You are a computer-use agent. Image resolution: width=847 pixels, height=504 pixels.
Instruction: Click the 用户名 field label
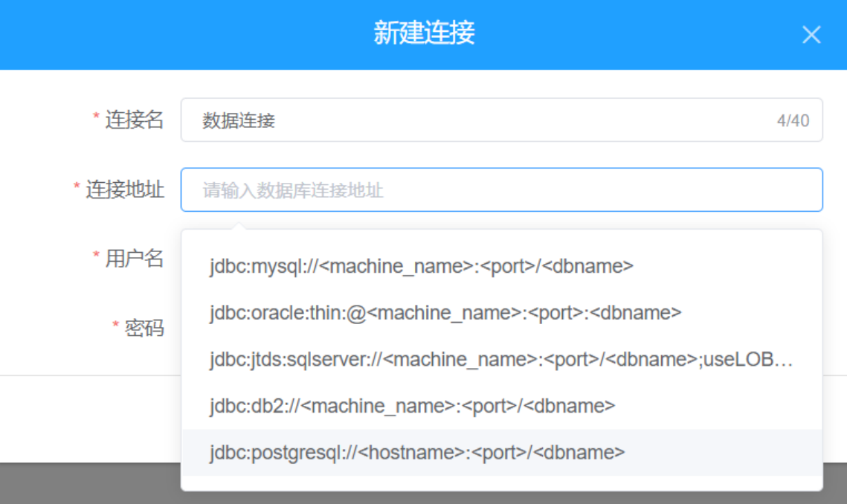click(134, 259)
